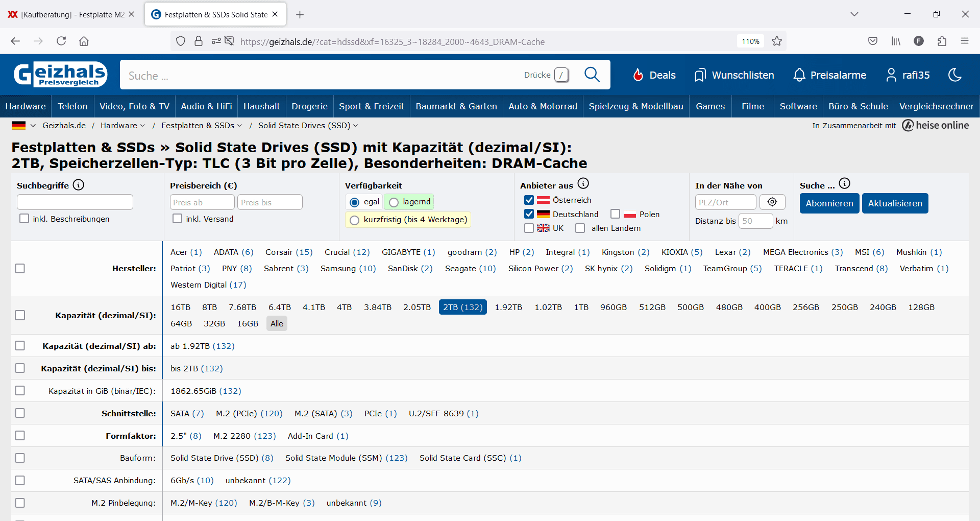Uncheck the Österreich vendor checkbox
Screen dimensions: 980x521
(529, 200)
